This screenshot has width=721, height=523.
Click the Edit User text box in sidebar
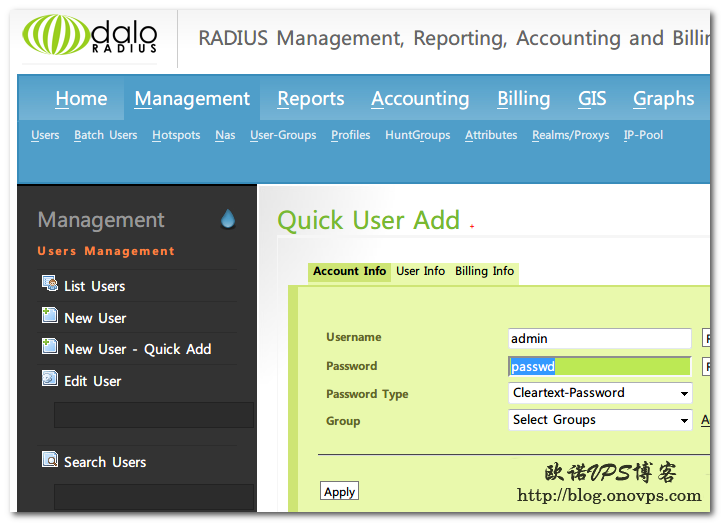(153, 415)
